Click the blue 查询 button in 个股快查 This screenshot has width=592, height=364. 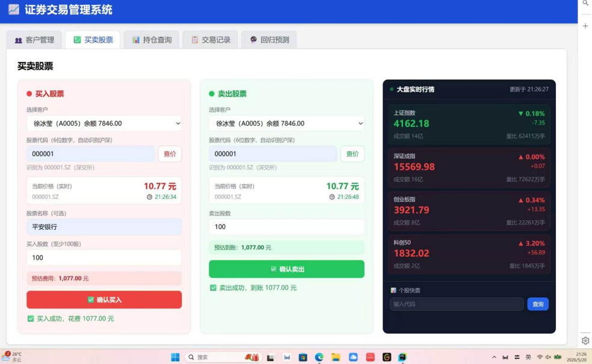(x=538, y=304)
